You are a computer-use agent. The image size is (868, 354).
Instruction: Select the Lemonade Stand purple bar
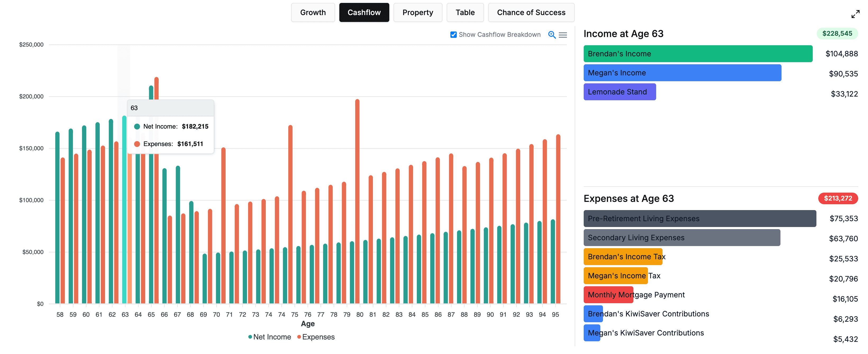point(619,92)
